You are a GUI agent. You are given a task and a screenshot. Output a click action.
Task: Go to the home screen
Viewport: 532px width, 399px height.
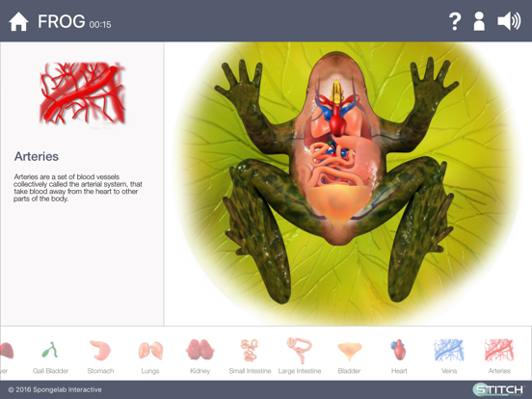(18, 21)
